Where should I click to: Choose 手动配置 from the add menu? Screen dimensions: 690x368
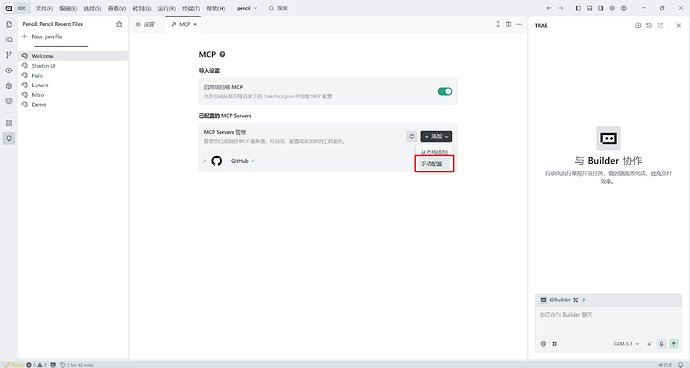click(x=434, y=164)
